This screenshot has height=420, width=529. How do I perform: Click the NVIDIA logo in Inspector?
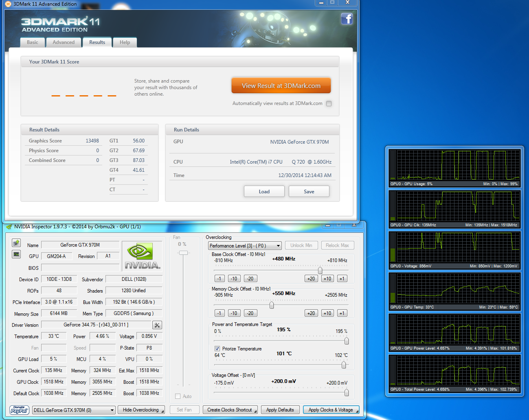(x=142, y=256)
